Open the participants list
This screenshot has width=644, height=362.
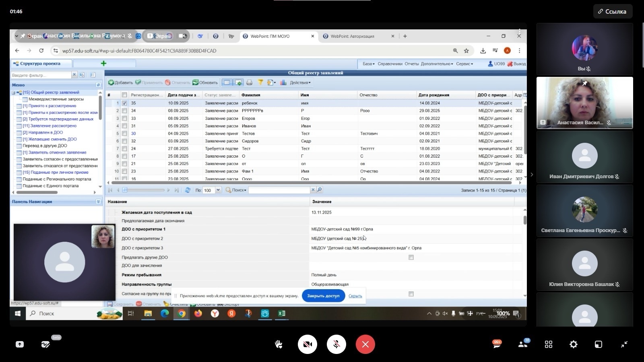click(523, 344)
